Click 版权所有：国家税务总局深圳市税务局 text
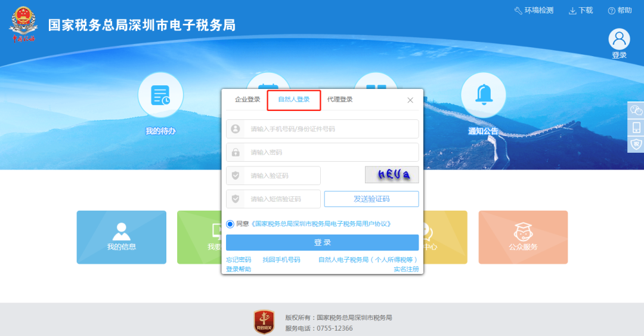644x336 pixels. point(339,317)
